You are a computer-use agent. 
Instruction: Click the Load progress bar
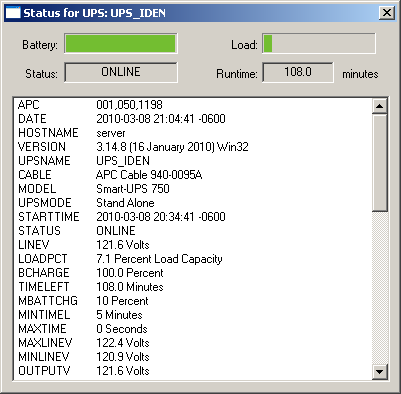319,43
